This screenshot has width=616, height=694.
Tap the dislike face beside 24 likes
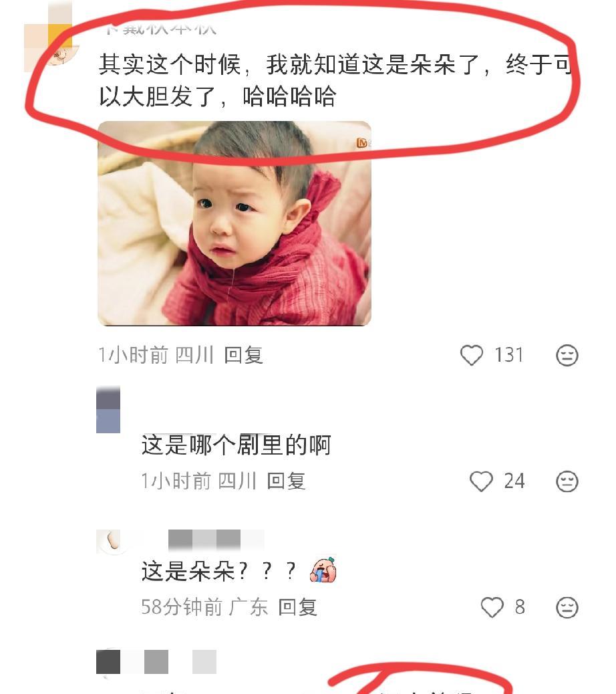567,481
